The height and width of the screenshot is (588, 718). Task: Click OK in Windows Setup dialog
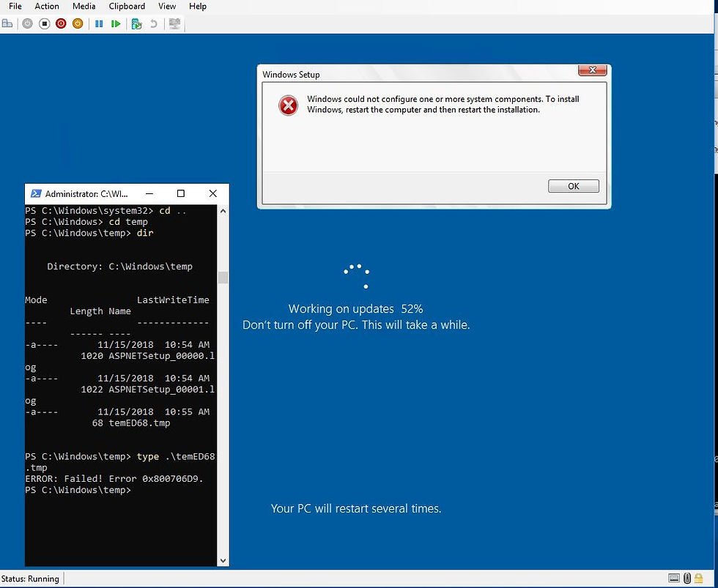[573, 186]
